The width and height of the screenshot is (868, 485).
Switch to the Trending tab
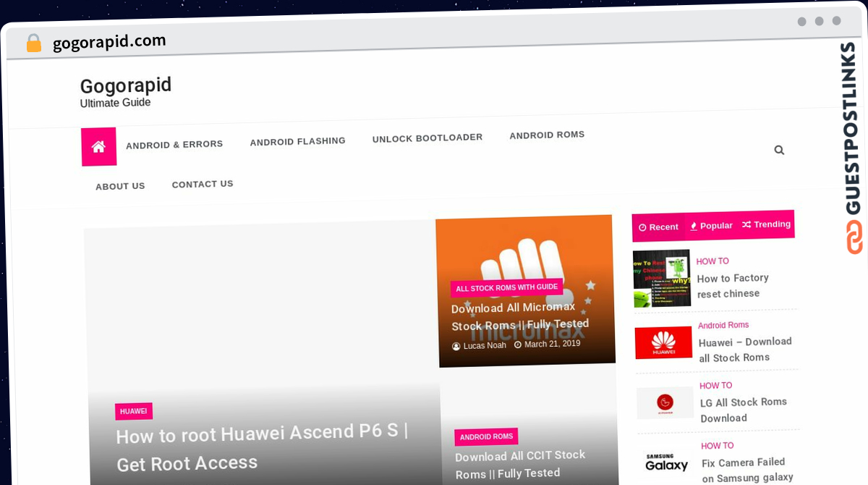click(767, 224)
